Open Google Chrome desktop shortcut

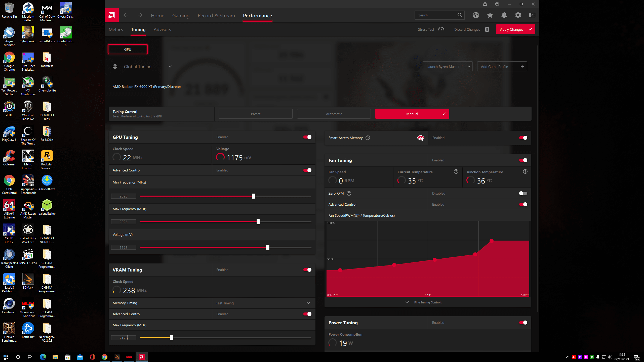[x=9, y=62]
